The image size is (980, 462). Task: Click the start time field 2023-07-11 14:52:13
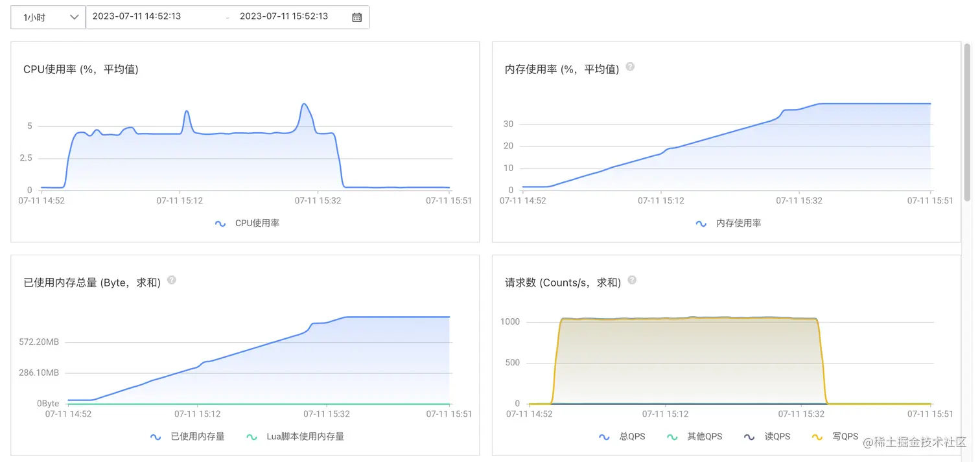tap(136, 17)
